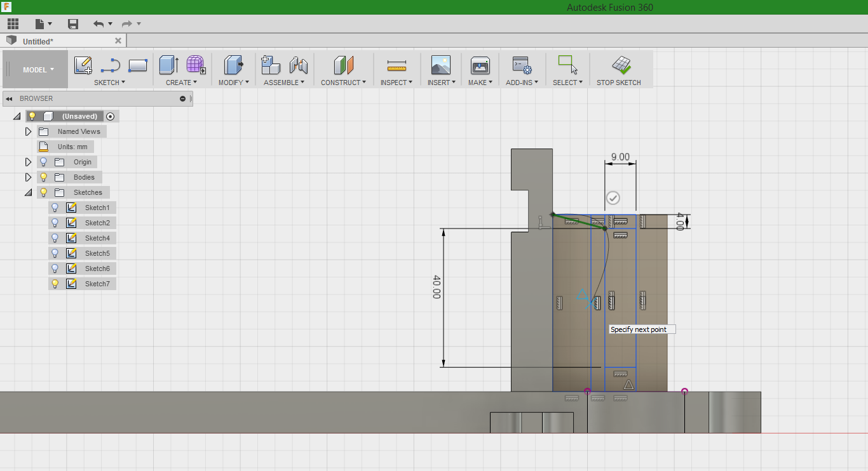Select the Press Pull modify icon
The image size is (868, 471).
click(233, 65)
